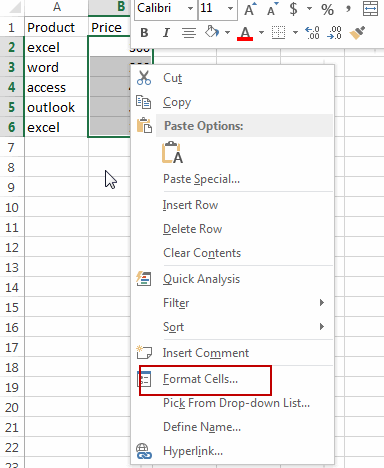
Task: Open the fill color dropdown arrow
Action: pos(228,33)
